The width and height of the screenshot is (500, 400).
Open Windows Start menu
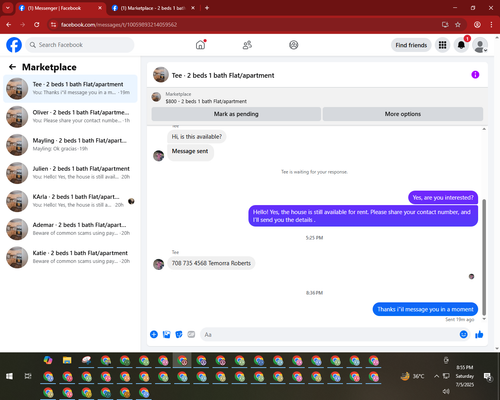point(9,376)
